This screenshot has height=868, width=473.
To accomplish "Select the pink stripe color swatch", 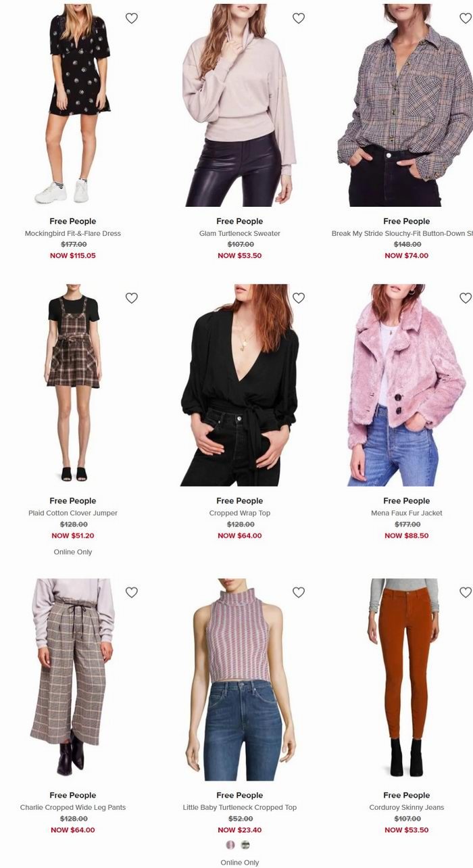I will (x=230, y=845).
